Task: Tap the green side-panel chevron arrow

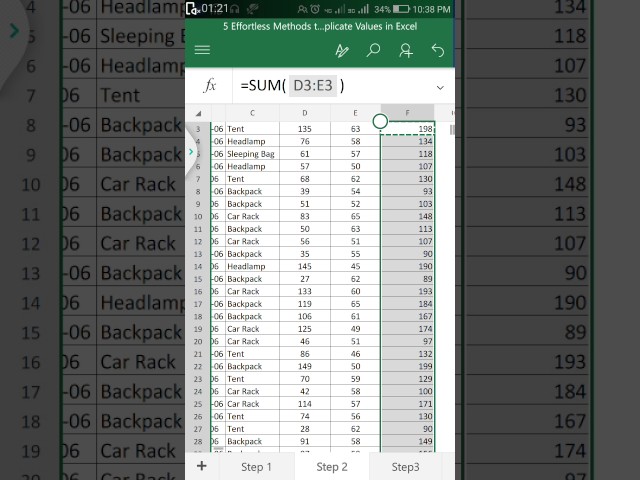Action: click(191, 152)
